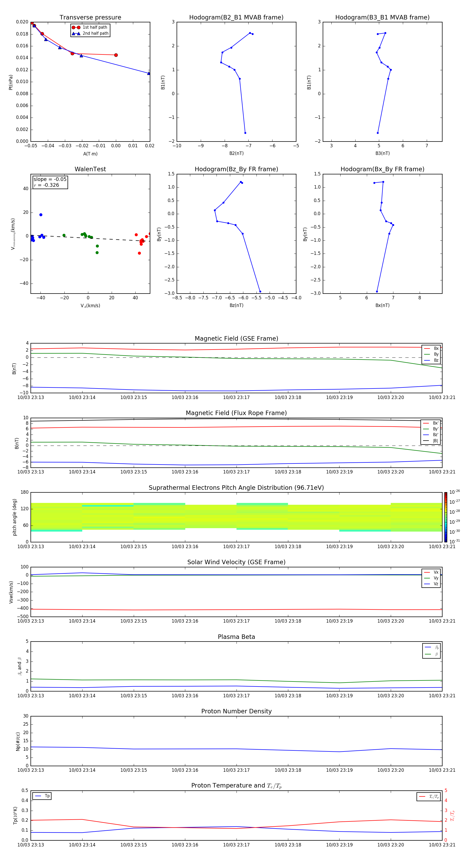Click the 'Bx' entry in the GSE magnetic field legend

pyautogui.click(x=431, y=349)
